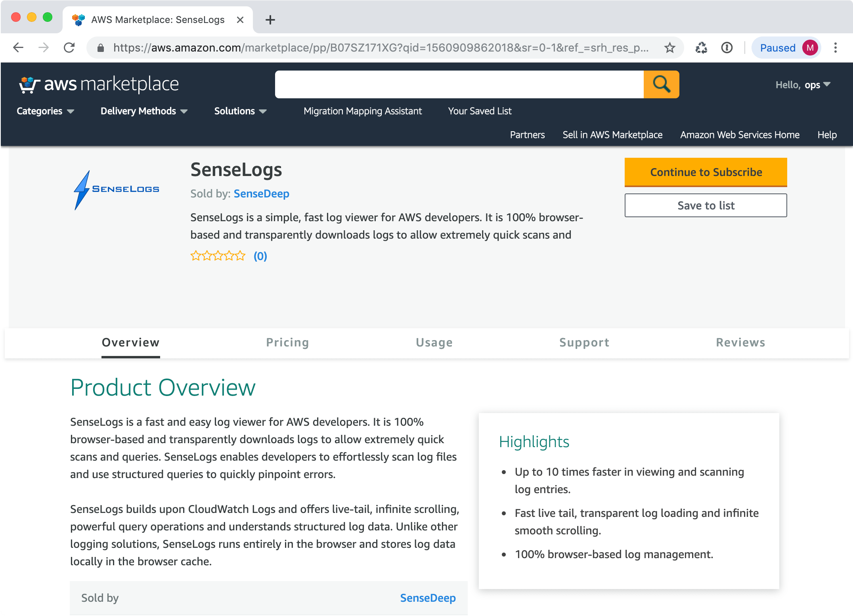Open the Chrome three-dot menu
This screenshot has height=616, width=853.
click(x=836, y=48)
